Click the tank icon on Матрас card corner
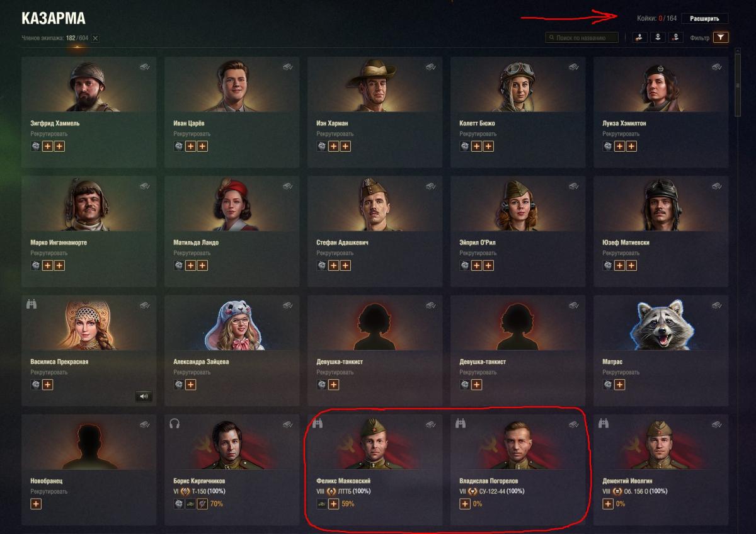Viewport: 756px width, 534px height. [x=718, y=305]
